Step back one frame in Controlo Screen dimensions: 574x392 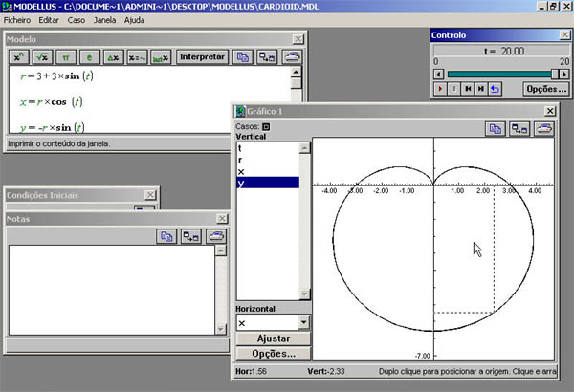468,89
